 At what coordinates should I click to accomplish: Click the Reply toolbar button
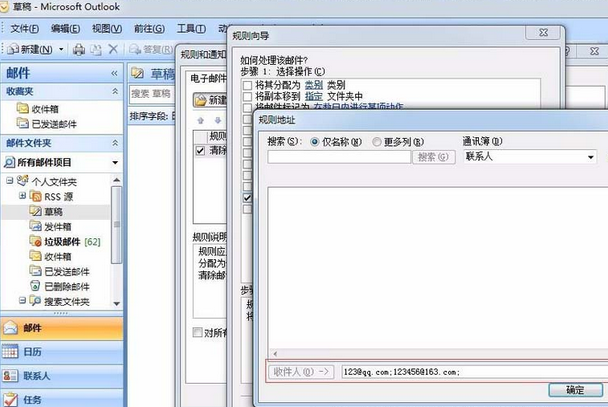(x=151, y=49)
